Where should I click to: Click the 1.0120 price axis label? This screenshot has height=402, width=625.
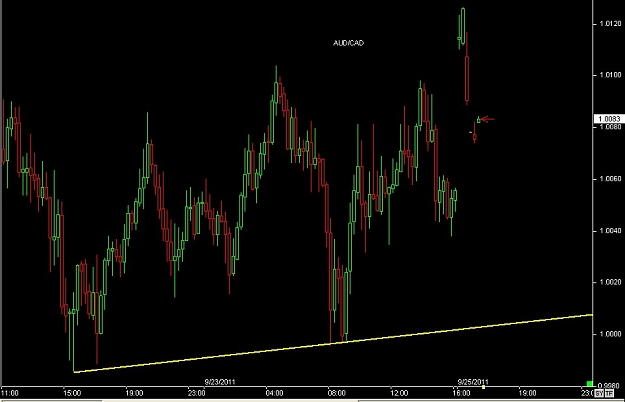pyautogui.click(x=610, y=24)
